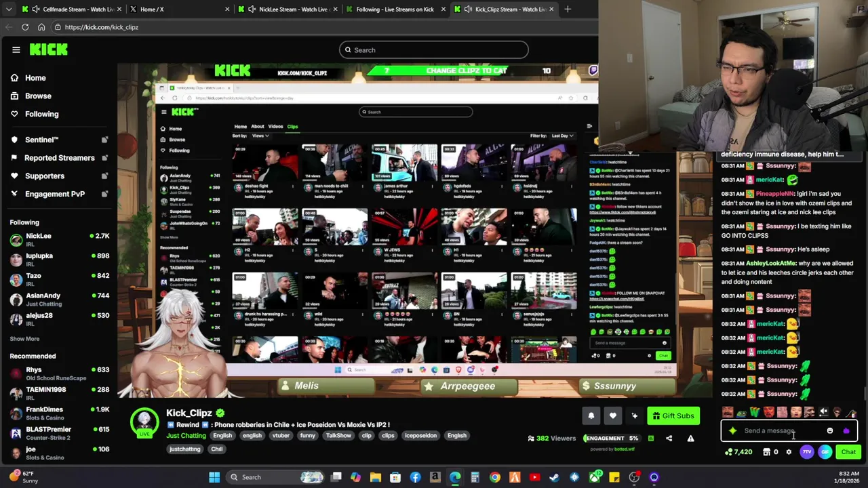
Task: Click the chat shop icon
Action: point(766,452)
